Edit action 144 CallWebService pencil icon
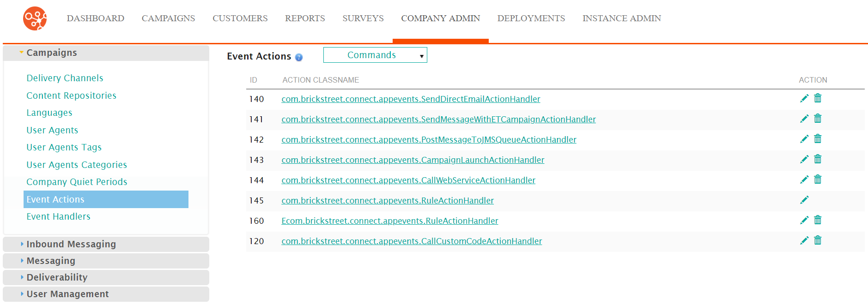 (804, 179)
